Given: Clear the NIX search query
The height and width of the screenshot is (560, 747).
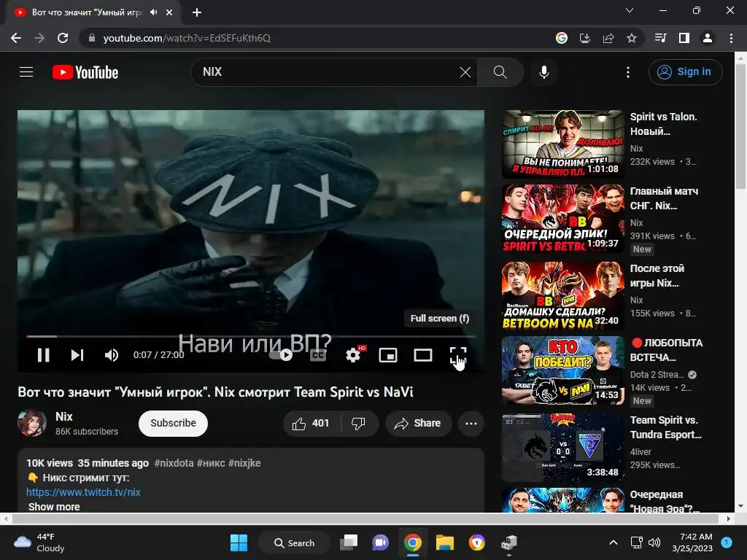Looking at the screenshot, I should click(x=465, y=72).
